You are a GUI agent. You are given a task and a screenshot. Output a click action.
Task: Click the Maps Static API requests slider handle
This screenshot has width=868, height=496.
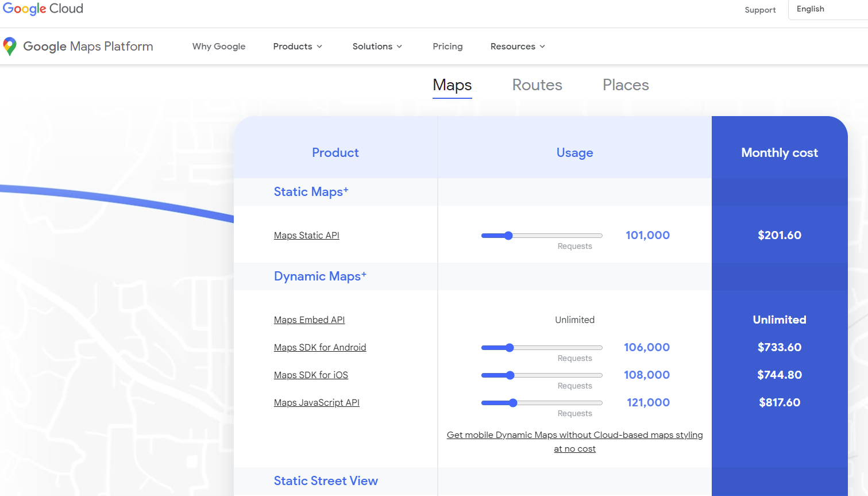coord(508,236)
